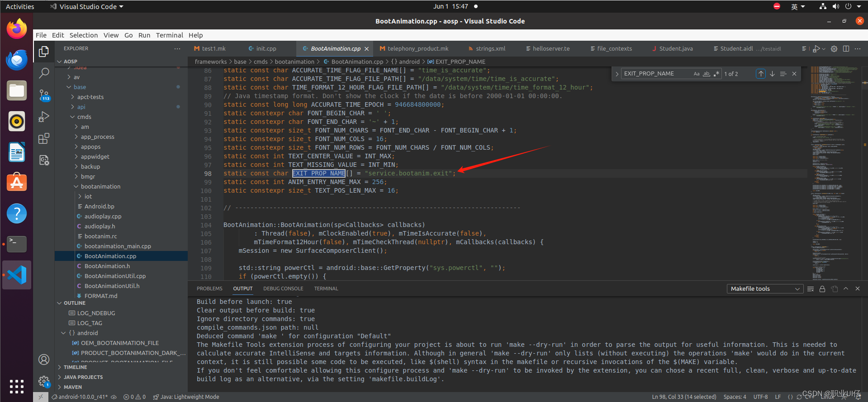Open the Terminal app from the dock

17,244
